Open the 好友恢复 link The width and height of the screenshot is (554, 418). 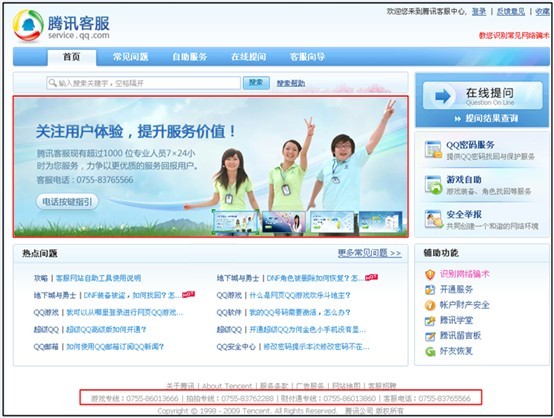456,351
